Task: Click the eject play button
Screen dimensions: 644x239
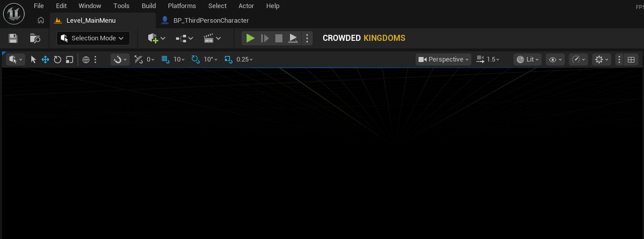Action: point(293,38)
